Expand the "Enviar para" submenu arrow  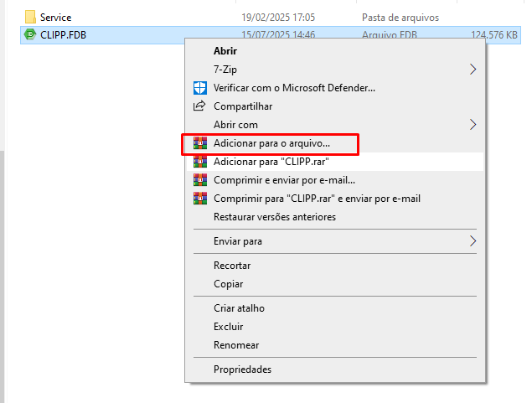[473, 241]
